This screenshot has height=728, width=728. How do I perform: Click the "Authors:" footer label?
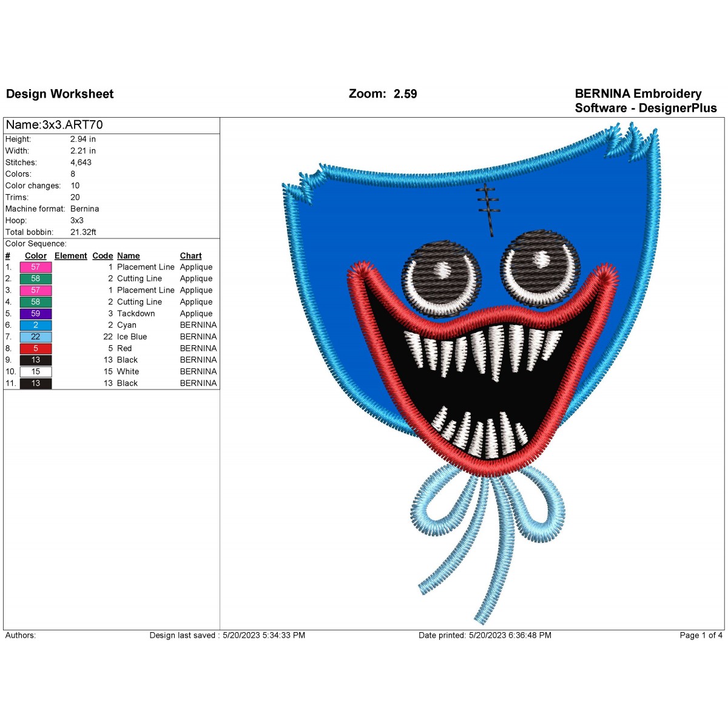(x=21, y=635)
